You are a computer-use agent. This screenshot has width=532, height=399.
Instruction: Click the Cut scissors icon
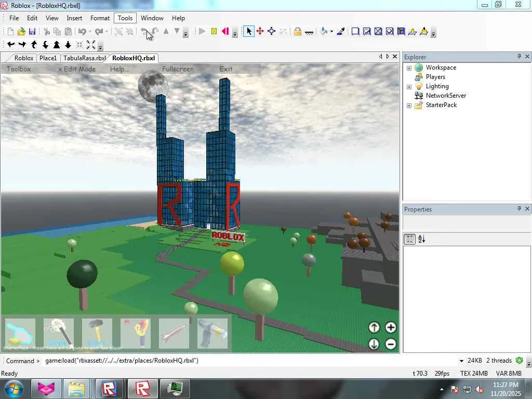(x=47, y=32)
